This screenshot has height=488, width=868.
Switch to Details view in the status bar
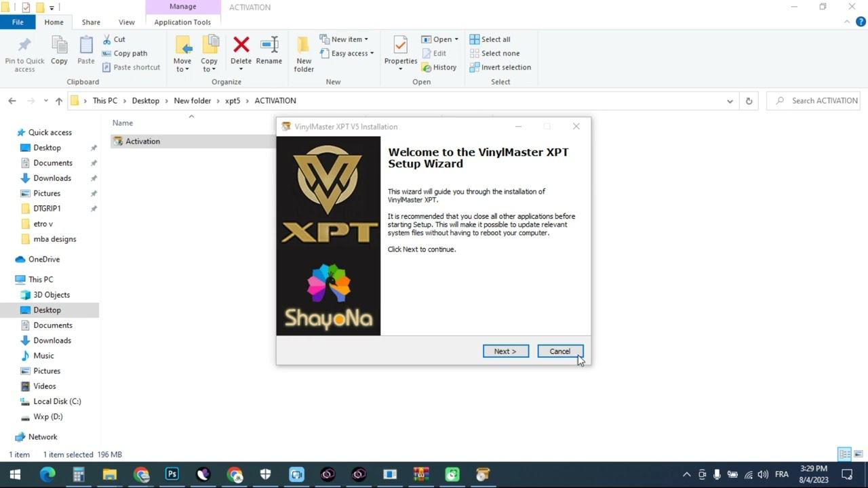tap(844, 454)
